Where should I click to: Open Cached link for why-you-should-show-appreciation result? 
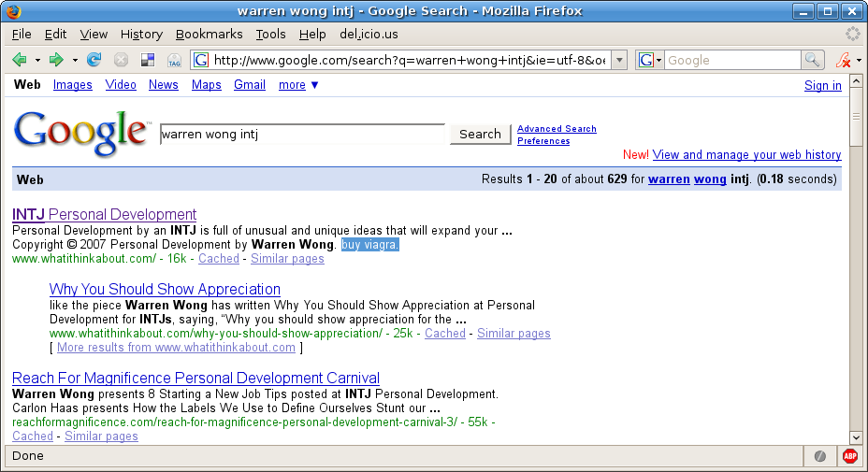click(x=445, y=333)
